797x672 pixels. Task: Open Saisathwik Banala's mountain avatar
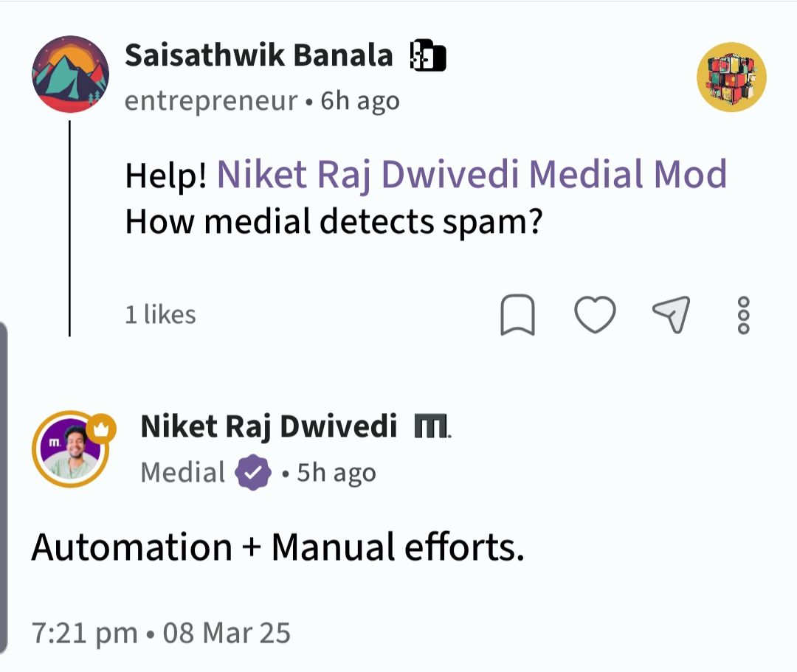pos(71,75)
